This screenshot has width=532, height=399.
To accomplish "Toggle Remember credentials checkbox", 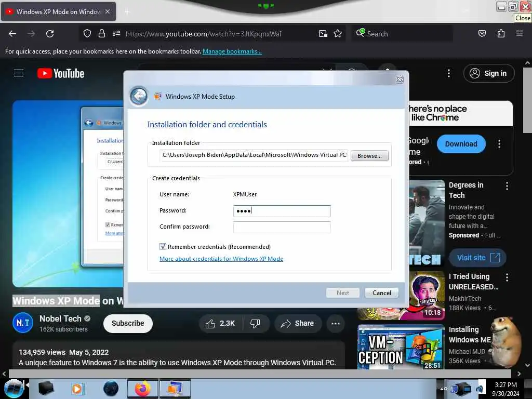I will click(163, 247).
